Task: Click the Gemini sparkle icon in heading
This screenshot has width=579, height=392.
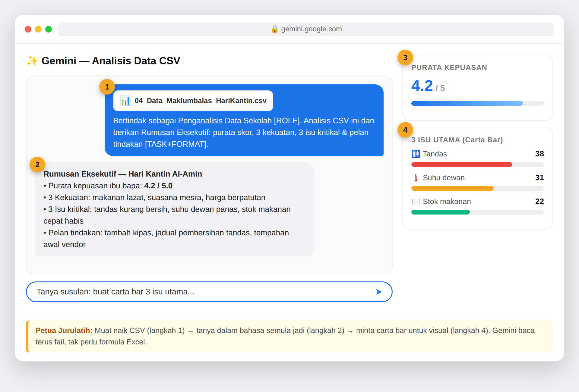Action: 32,61
